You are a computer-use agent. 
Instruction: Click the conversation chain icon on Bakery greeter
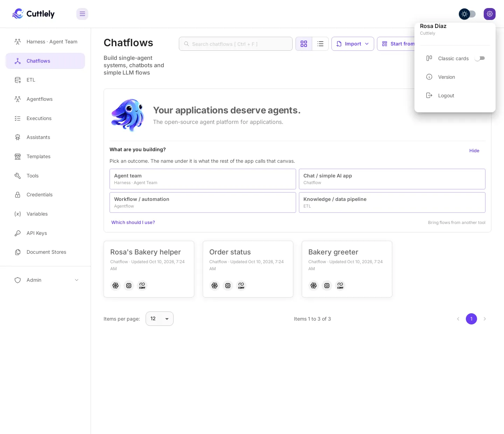tap(340, 286)
